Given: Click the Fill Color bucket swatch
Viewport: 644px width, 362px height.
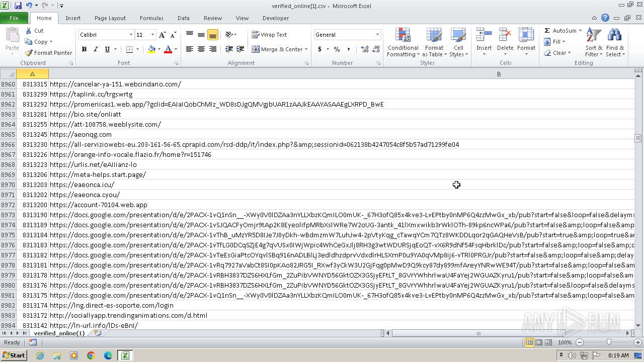Looking at the screenshot, I should [x=151, y=49].
